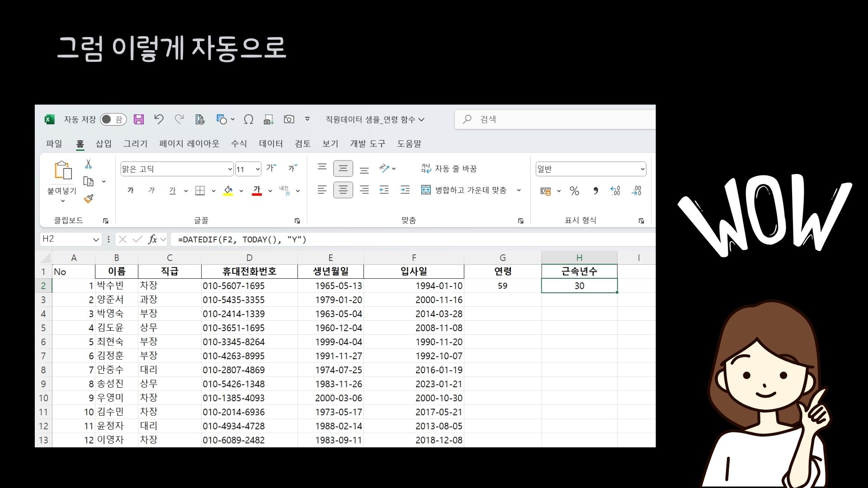Viewport: 868px width, 488px height.
Task: Click the format painter brush icon
Action: 89,199
